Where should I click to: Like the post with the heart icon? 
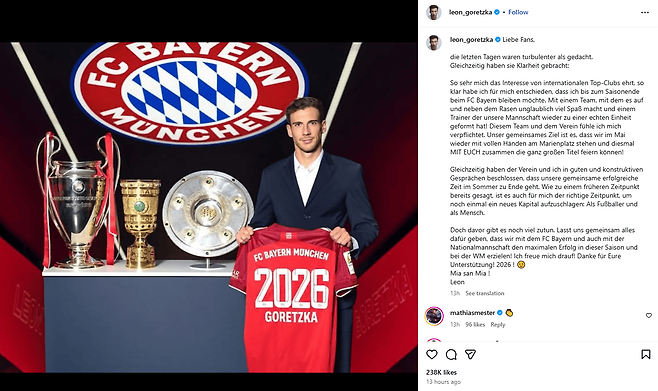pyautogui.click(x=432, y=355)
